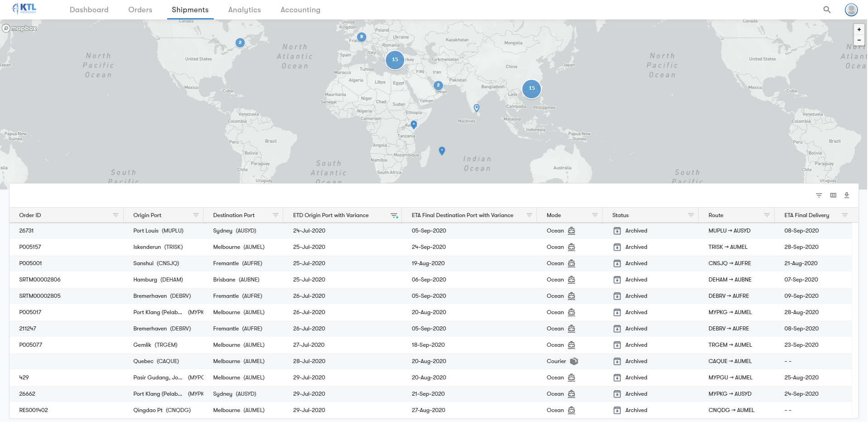Zoom in on the map with the plus button
Image resolution: width=868 pixels, height=422 pixels.
point(858,29)
